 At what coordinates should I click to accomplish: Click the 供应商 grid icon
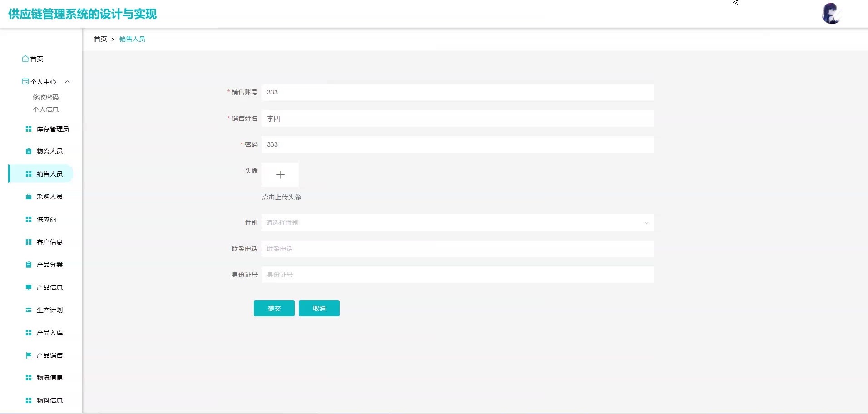point(29,219)
